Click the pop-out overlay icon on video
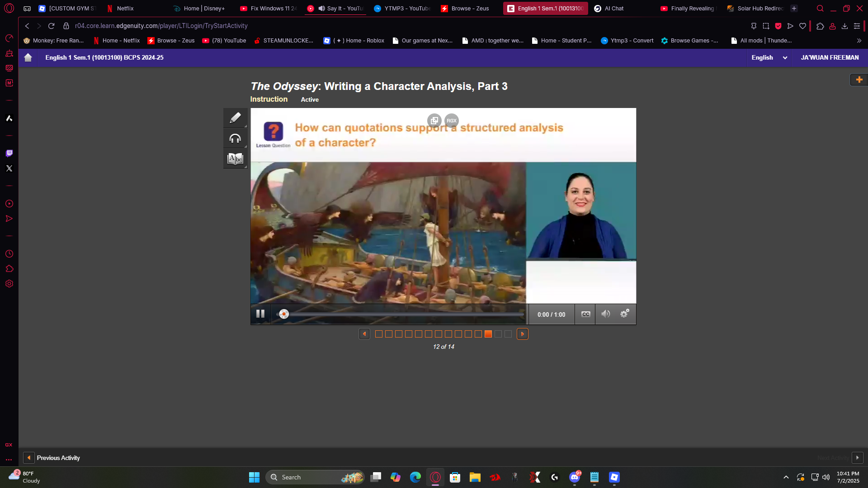The image size is (868, 488). tap(434, 121)
